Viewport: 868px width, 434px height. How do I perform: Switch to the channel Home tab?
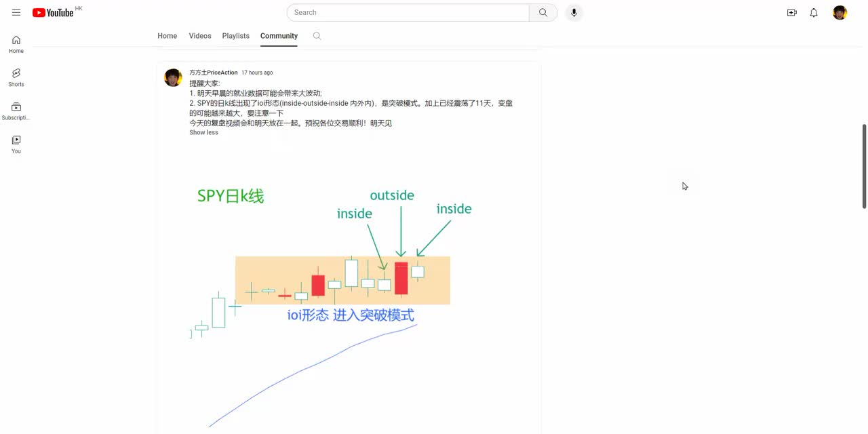[x=167, y=36]
